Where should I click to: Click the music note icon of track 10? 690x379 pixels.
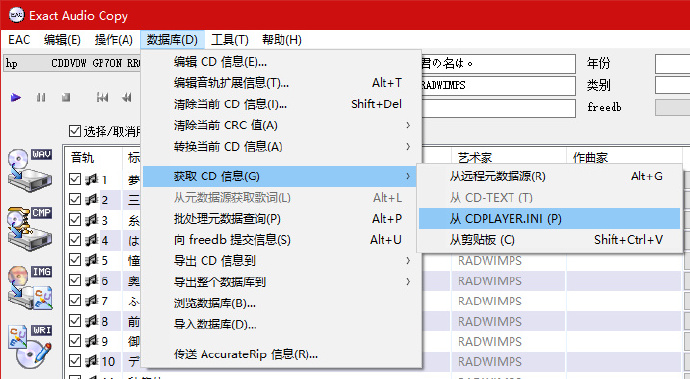(x=92, y=361)
